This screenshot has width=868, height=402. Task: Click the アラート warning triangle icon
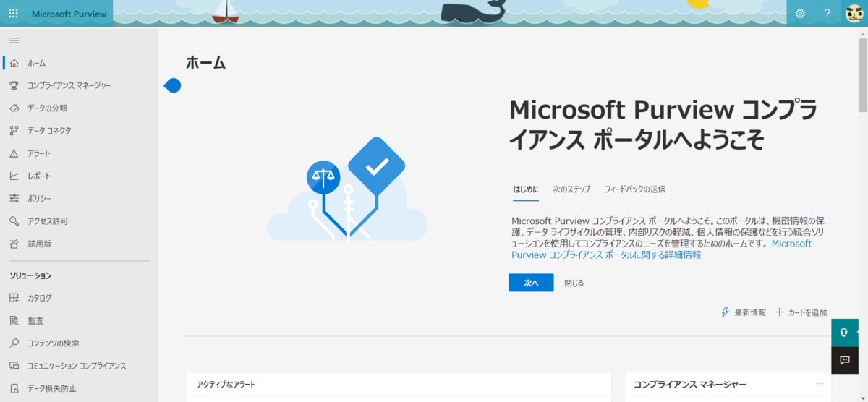[x=14, y=153]
